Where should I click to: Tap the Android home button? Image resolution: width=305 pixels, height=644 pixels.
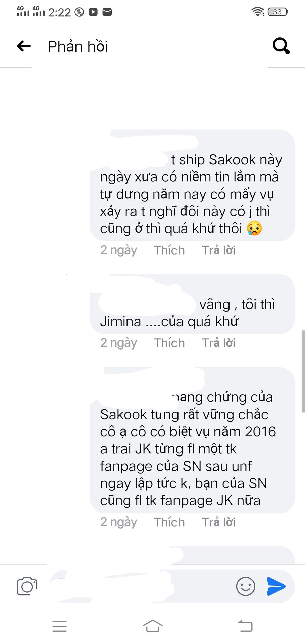153,626
